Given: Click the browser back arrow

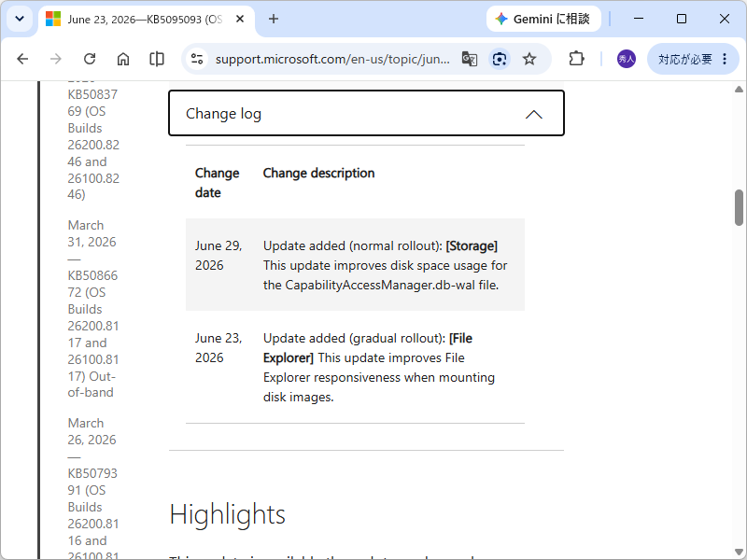Looking at the screenshot, I should (x=22, y=59).
